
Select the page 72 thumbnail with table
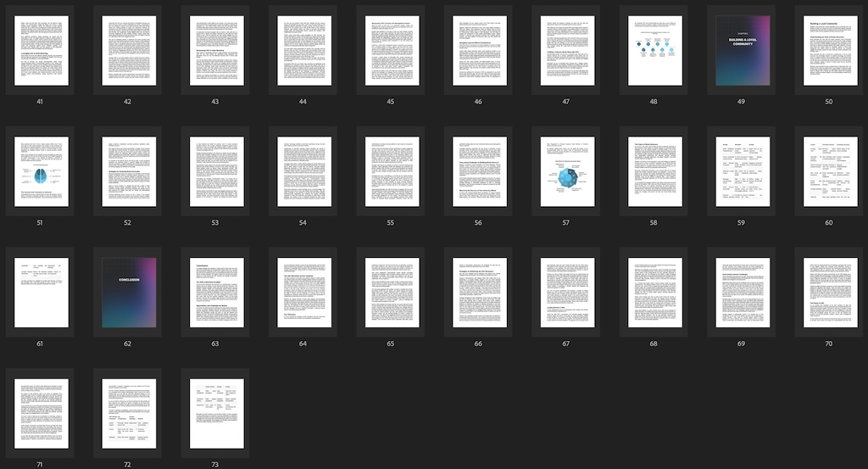pyautogui.click(x=127, y=413)
